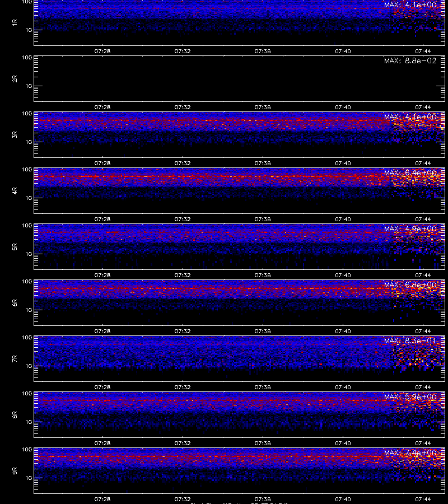
Task: Click the 100 y-axis label of 5R panel
Action: tap(27, 226)
